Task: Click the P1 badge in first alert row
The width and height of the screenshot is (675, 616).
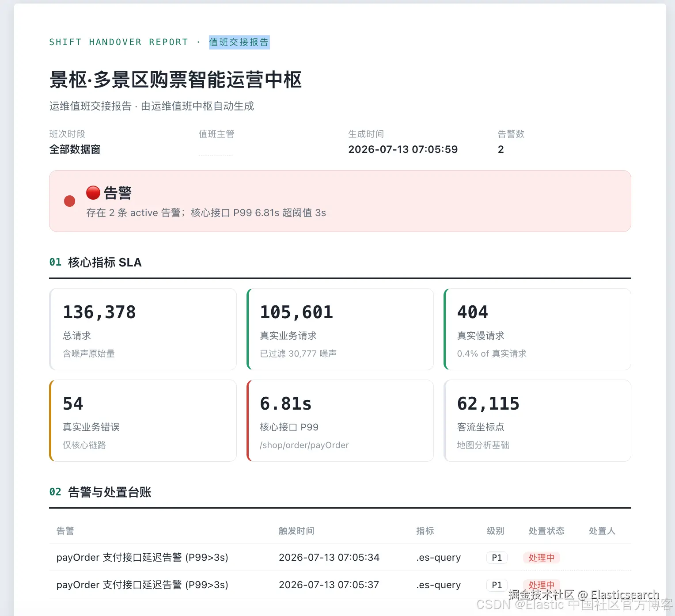Action: pos(497,558)
